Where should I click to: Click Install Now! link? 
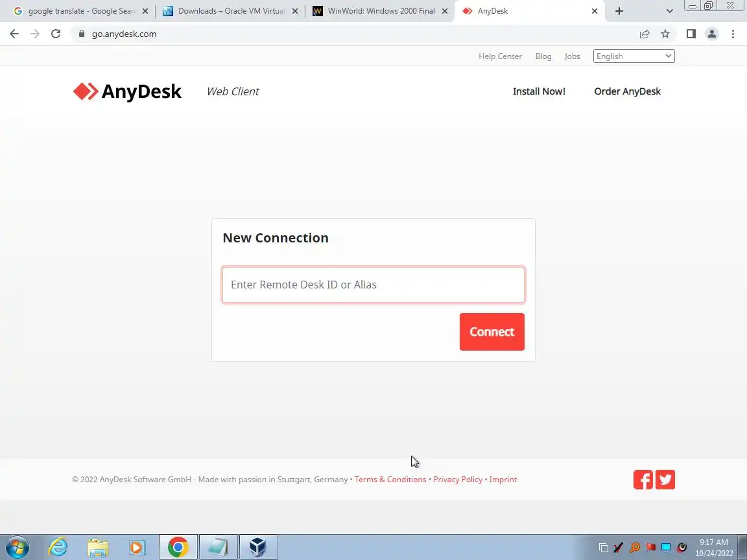click(x=539, y=91)
